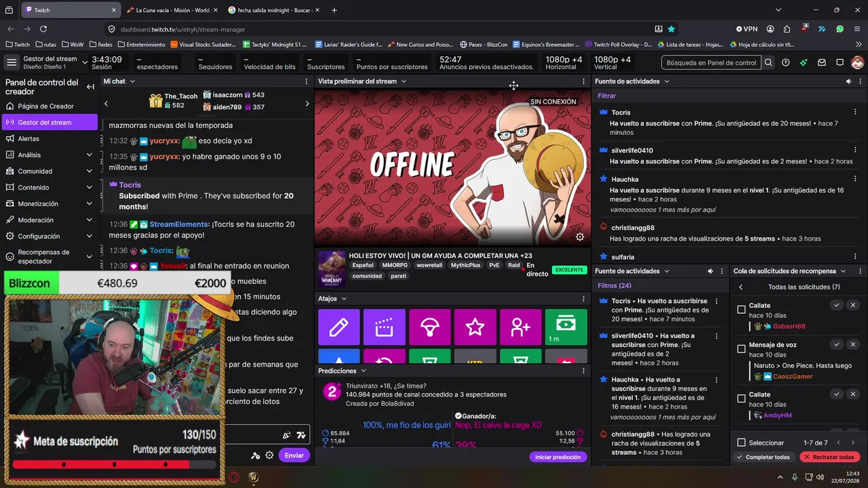Open the three-dot menu of the Tocris activity in lower feed
Screen dimensions: 868x488
(716, 301)
